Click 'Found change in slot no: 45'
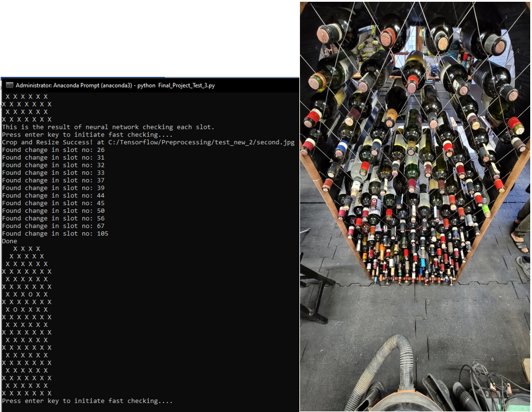Image resolution: width=532 pixels, height=412 pixels. click(x=53, y=203)
